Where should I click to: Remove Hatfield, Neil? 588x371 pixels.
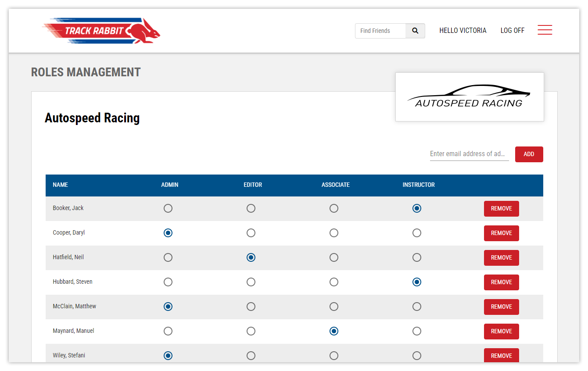click(502, 258)
